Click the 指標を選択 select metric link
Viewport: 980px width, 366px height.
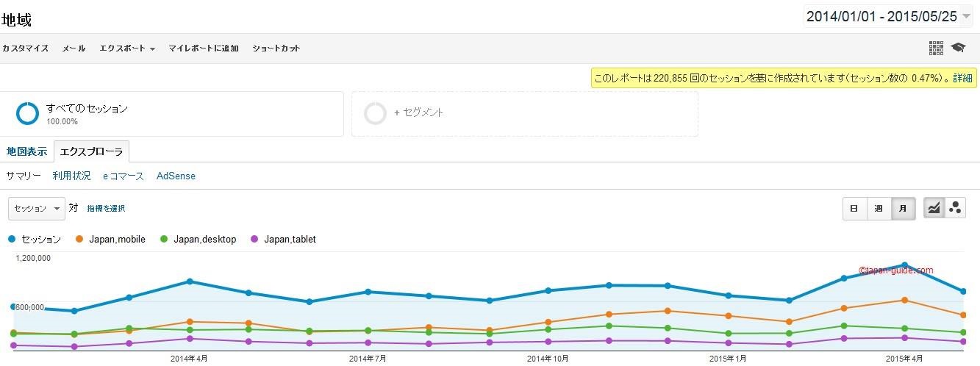[x=106, y=209]
